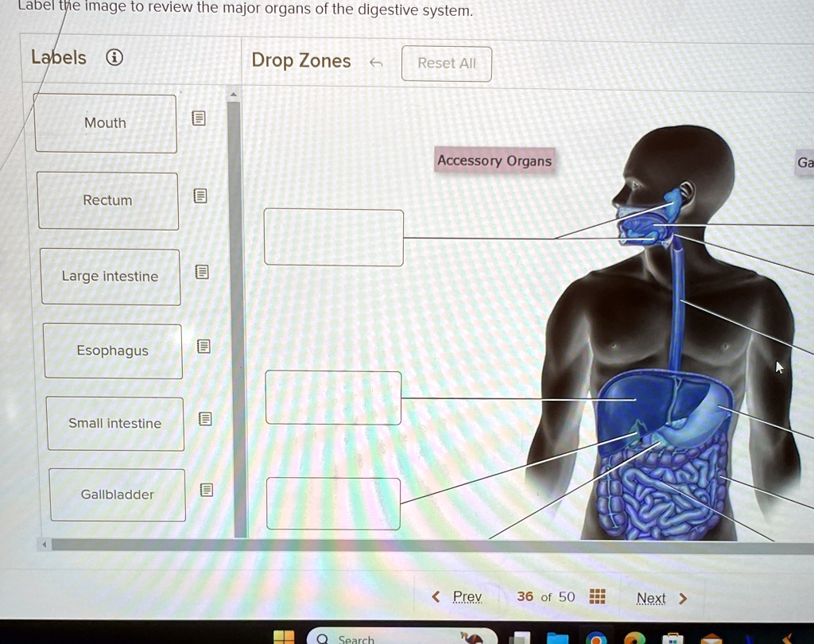
Task: Open the Labels info tooltip icon
Action: click(114, 57)
